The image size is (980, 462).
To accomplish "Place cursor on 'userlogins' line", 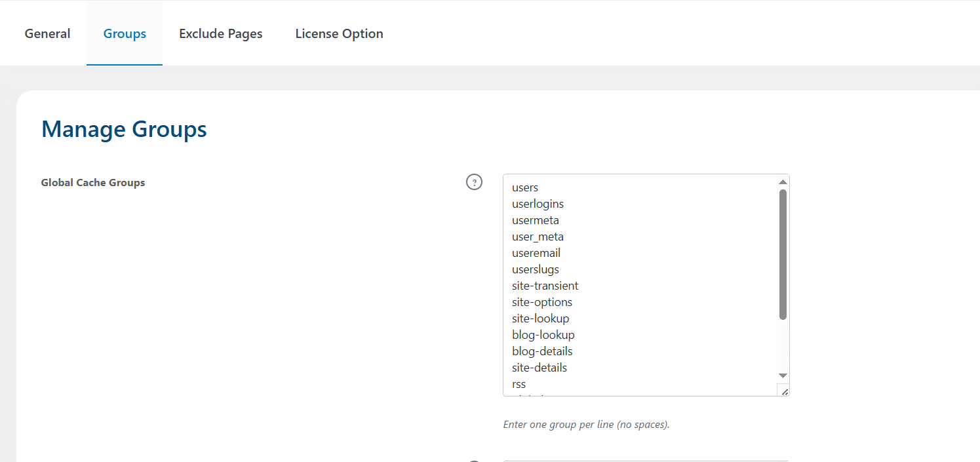I will [x=538, y=204].
